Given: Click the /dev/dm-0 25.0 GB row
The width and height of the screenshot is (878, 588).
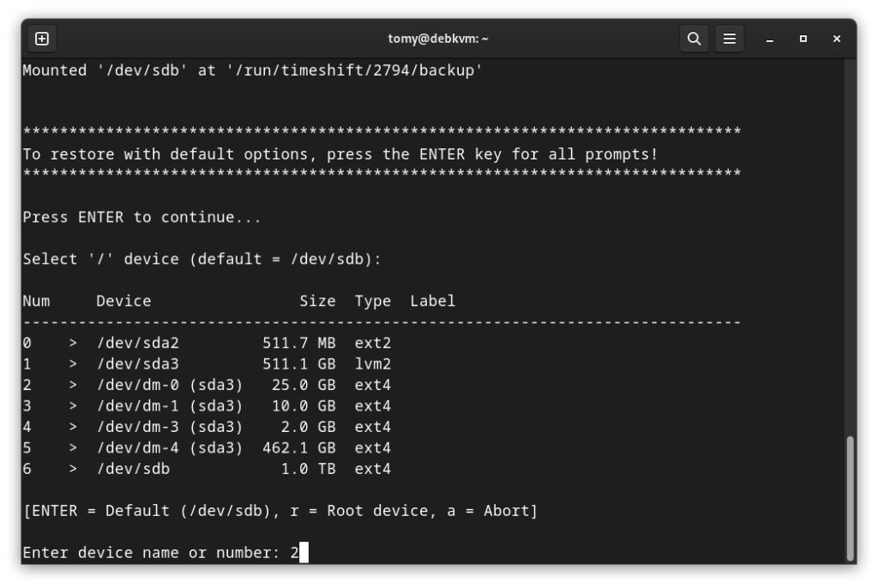Looking at the screenshot, I should tap(206, 385).
